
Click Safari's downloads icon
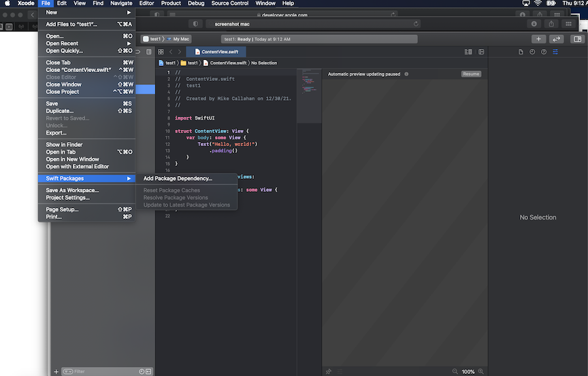pyautogui.click(x=534, y=24)
